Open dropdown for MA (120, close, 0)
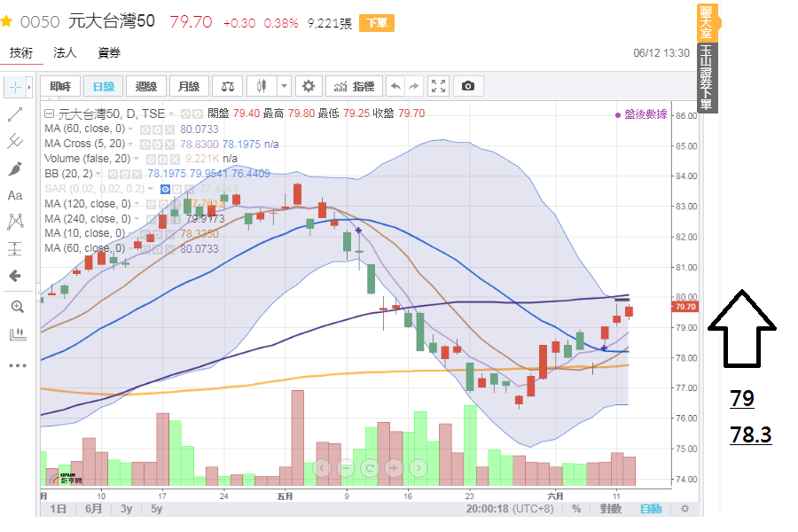The height and width of the screenshot is (532, 798). 137,204
